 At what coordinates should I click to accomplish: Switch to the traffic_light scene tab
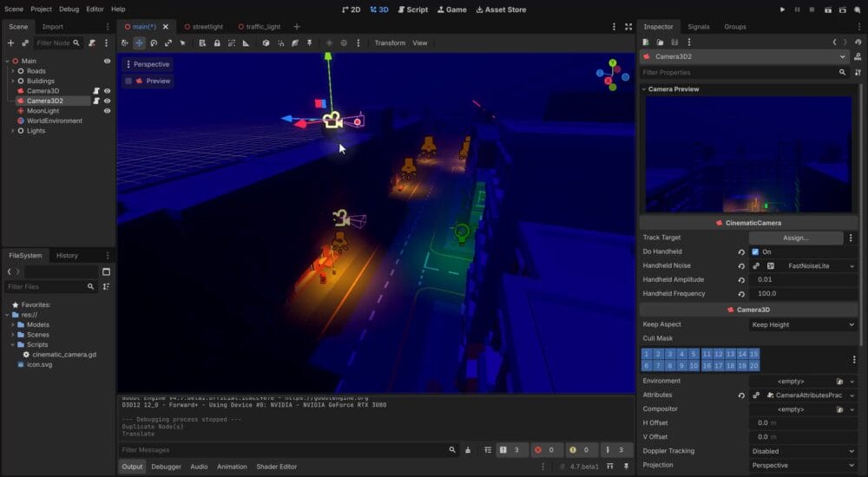coord(259,27)
